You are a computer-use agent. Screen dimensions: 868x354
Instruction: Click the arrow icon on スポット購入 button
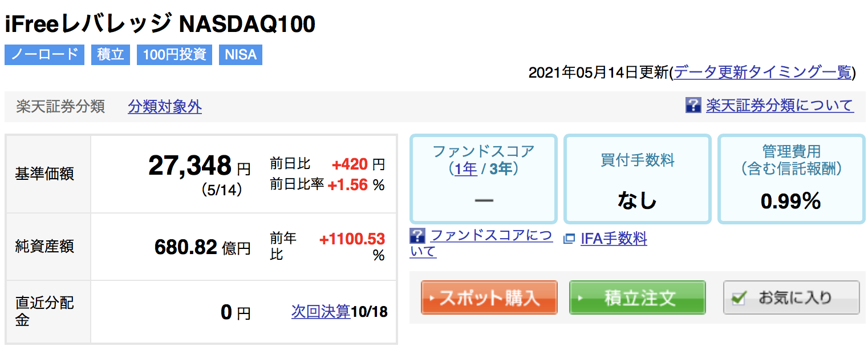432,298
